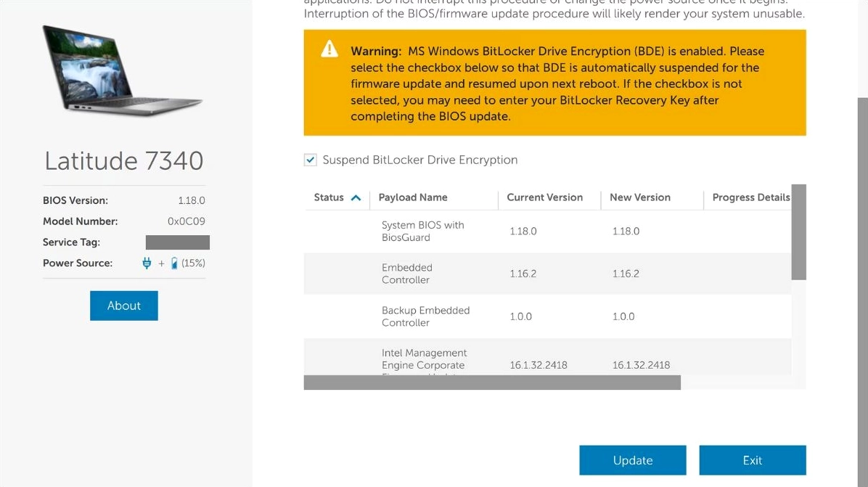Toggle the Status column sort arrow
Viewport: 868px width, 487px height.
[353, 197]
